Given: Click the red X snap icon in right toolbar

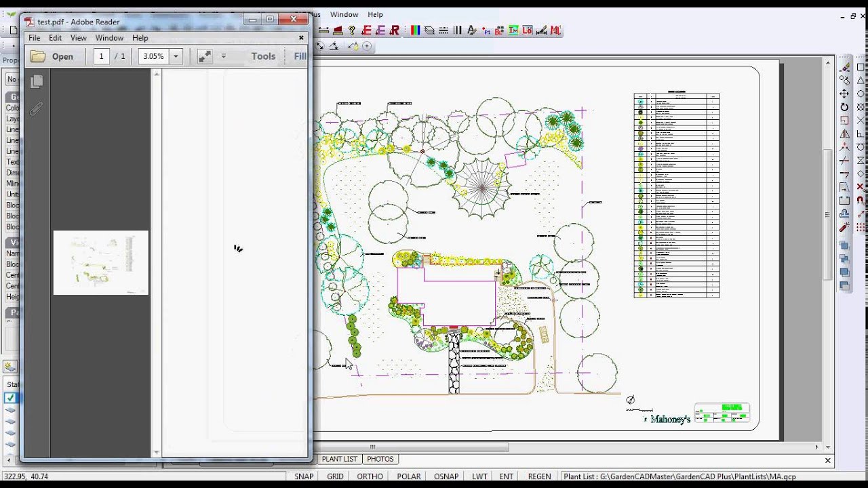Looking at the screenshot, I should 861,187.
